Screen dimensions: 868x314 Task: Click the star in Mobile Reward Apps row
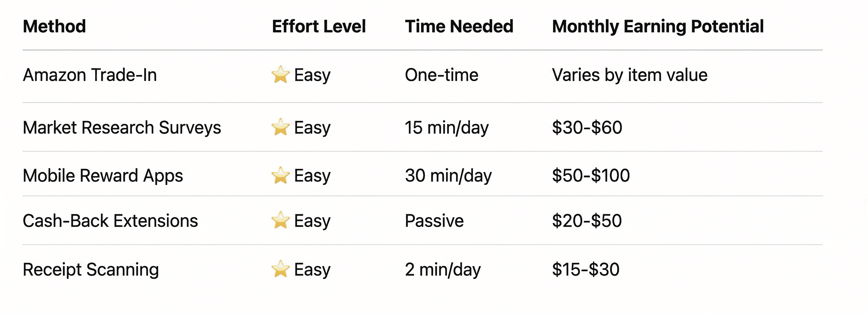coord(280,175)
